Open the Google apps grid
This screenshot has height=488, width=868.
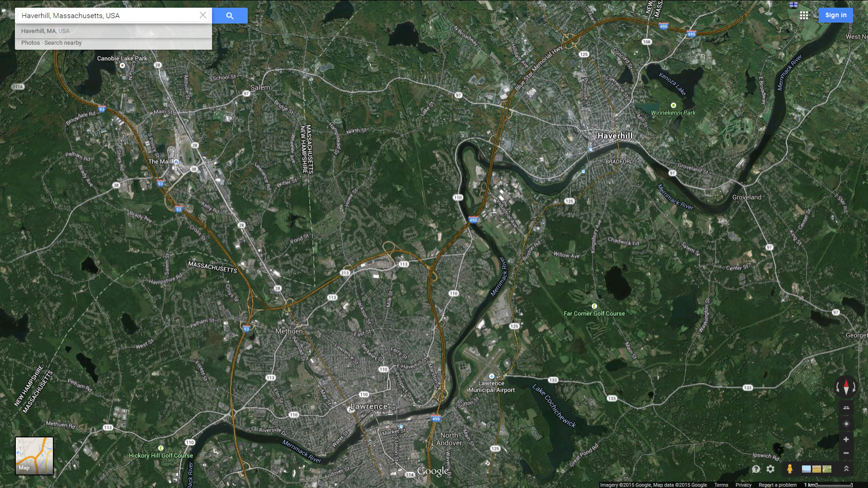pyautogui.click(x=804, y=15)
